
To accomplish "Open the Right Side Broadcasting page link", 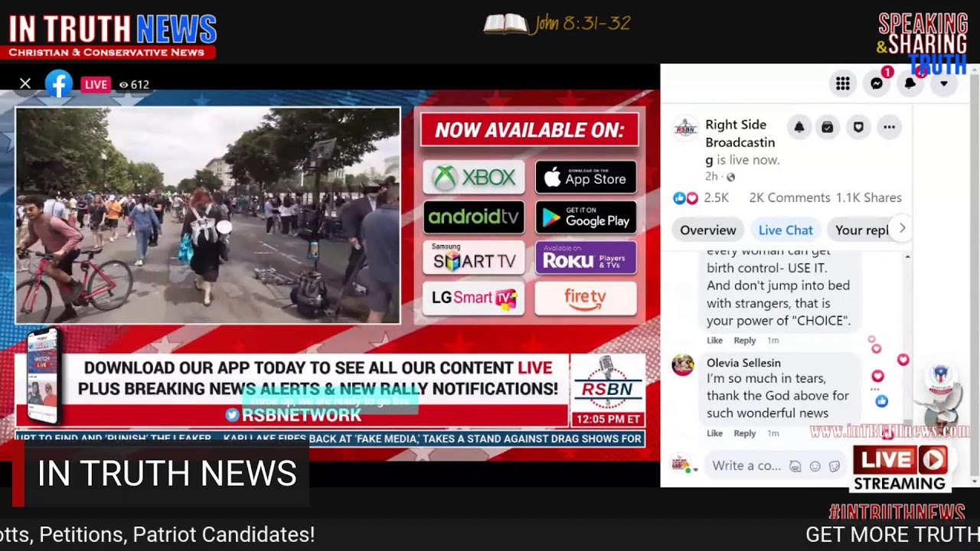I will (x=740, y=142).
